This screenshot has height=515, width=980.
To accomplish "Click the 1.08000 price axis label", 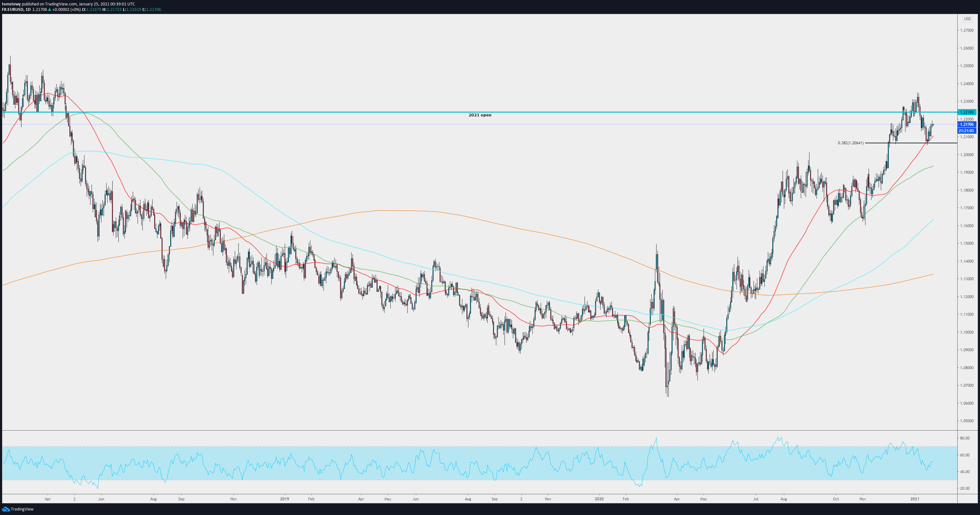I will 967,368.
